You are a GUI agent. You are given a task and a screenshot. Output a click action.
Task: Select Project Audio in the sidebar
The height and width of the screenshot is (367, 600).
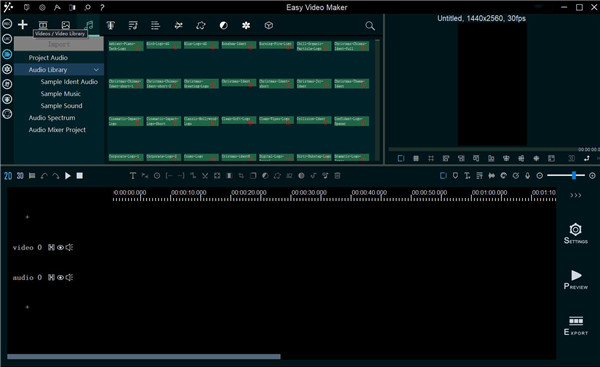48,58
